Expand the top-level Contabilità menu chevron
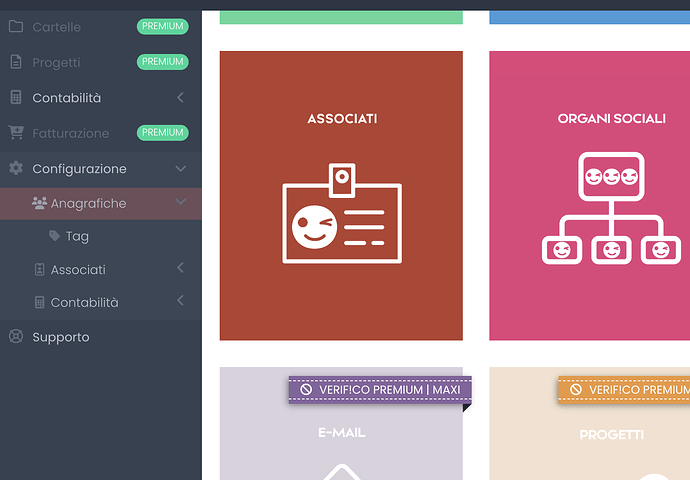Screen dimensions: 690x480 pyautogui.click(x=180, y=98)
